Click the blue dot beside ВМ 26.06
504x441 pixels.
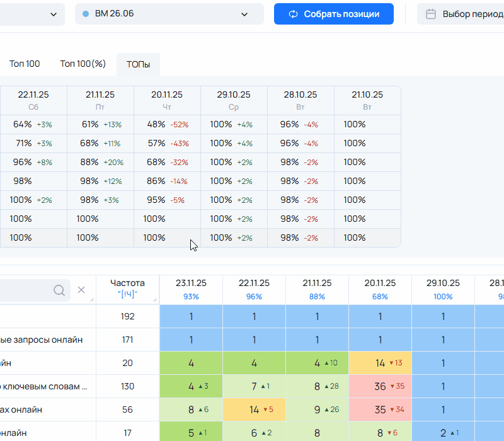pyautogui.click(x=86, y=14)
